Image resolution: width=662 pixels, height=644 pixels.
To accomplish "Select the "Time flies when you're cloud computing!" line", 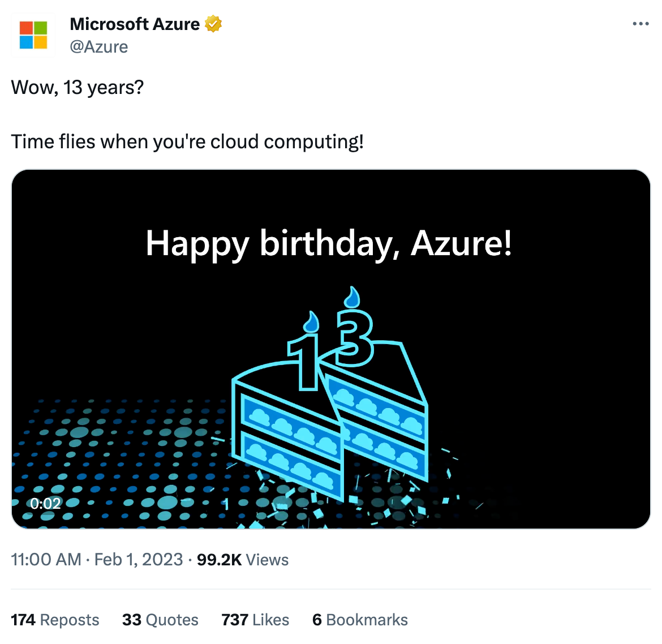I will tap(187, 141).
